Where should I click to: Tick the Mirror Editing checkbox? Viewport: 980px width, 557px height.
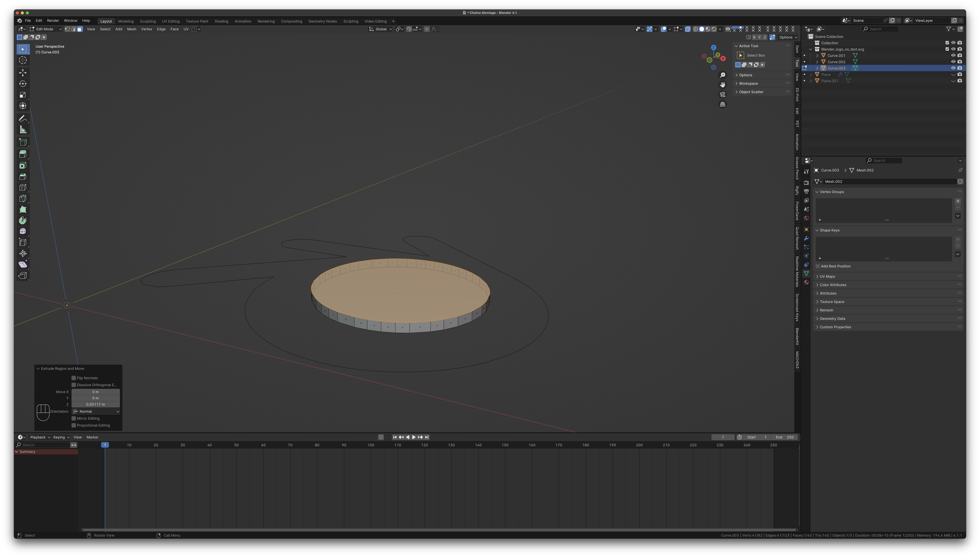coord(74,419)
